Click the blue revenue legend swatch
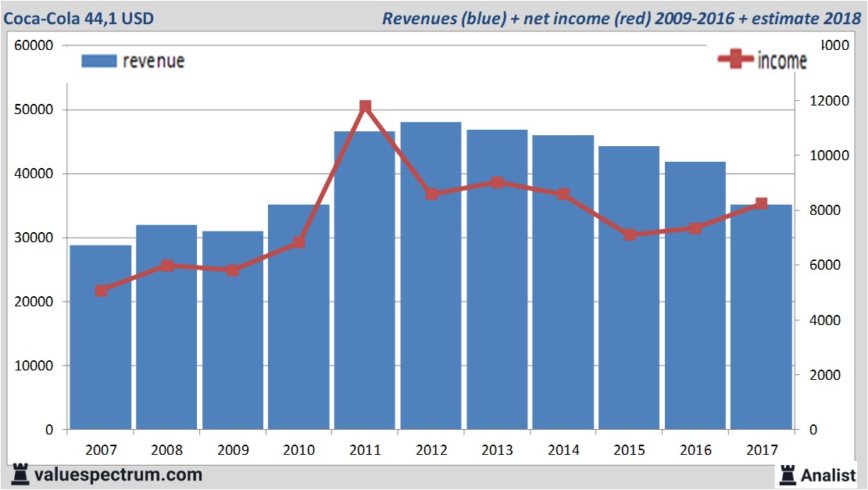Screen dimensions: 868x490 click(98, 61)
